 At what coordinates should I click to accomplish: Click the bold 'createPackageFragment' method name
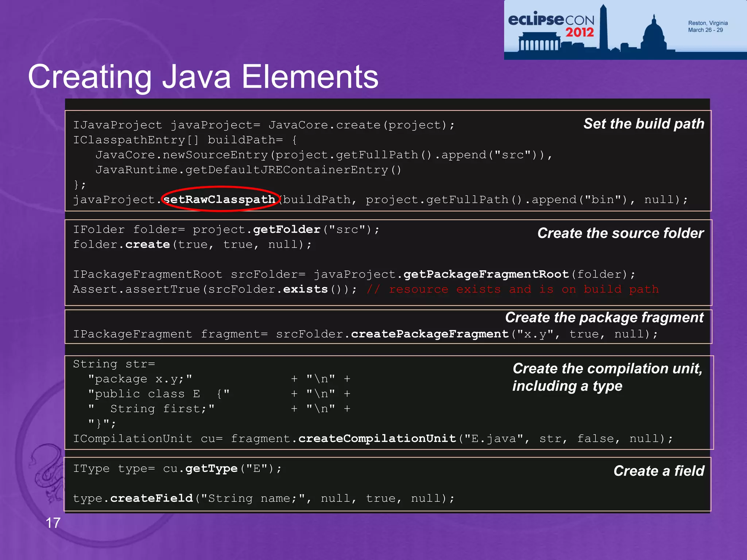pyautogui.click(x=430, y=334)
